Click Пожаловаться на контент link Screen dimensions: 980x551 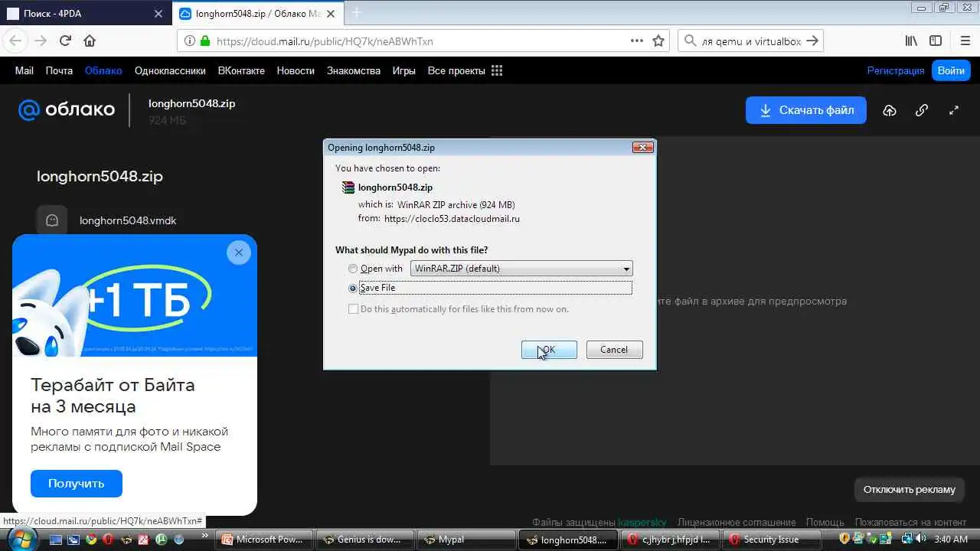pyautogui.click(x=910, y=522)
